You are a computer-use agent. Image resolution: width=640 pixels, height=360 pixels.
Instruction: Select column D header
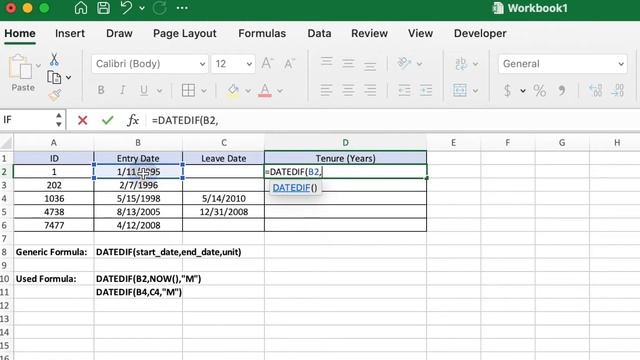click(x=345, y=142)
